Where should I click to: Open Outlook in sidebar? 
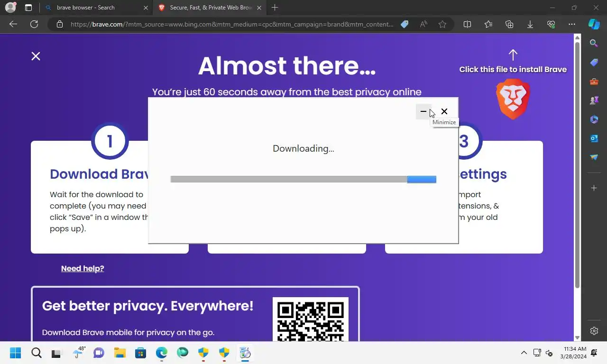[594, 138]
